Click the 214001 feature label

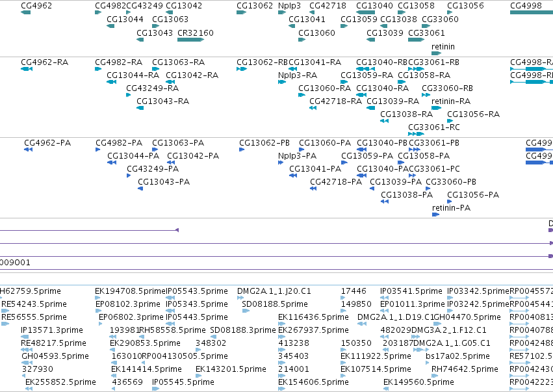pos(293,369)
